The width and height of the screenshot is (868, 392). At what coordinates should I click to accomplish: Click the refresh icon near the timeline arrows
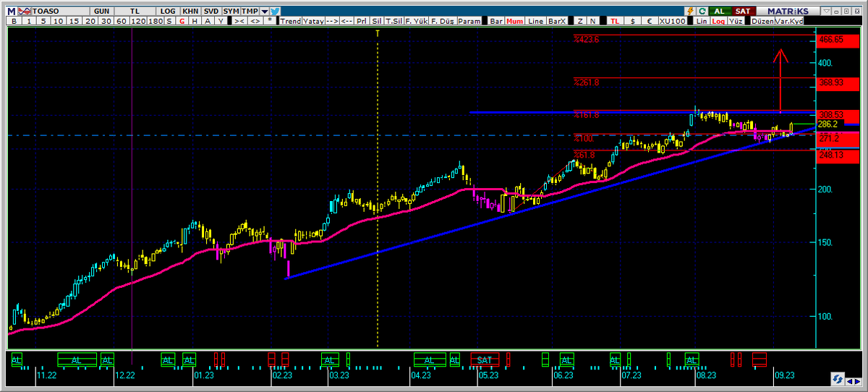coord(838,378)
